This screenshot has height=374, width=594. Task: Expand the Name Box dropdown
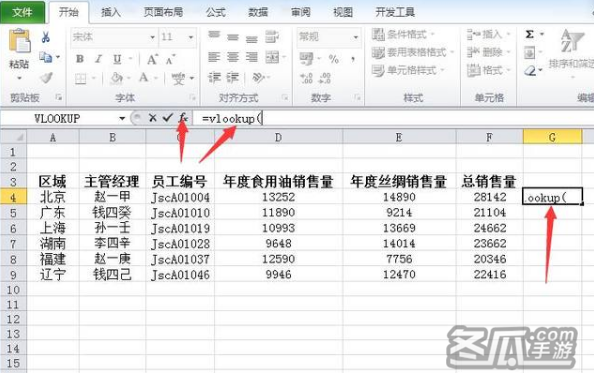122,119
